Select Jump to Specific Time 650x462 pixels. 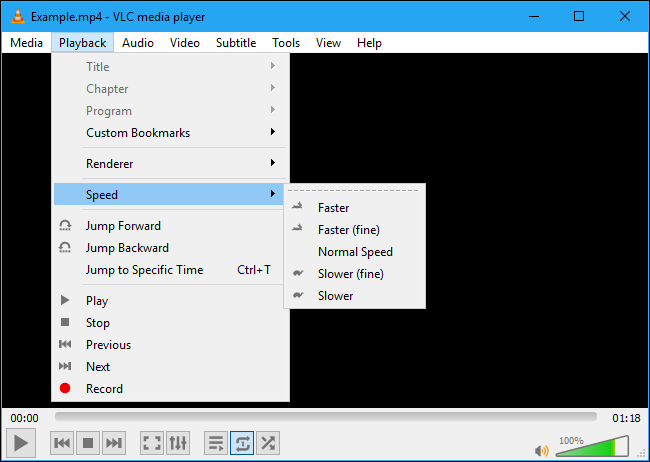(170, 270)
